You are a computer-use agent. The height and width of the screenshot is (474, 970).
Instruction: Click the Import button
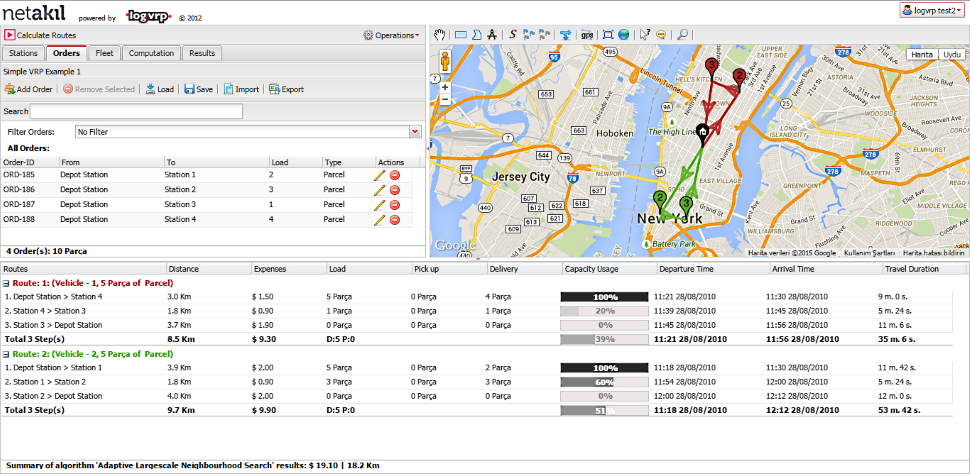(241, 89)
